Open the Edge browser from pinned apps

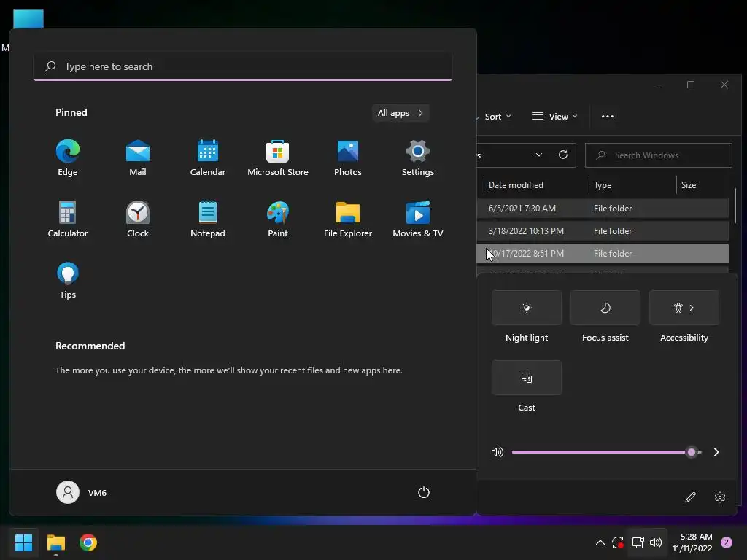68,158
